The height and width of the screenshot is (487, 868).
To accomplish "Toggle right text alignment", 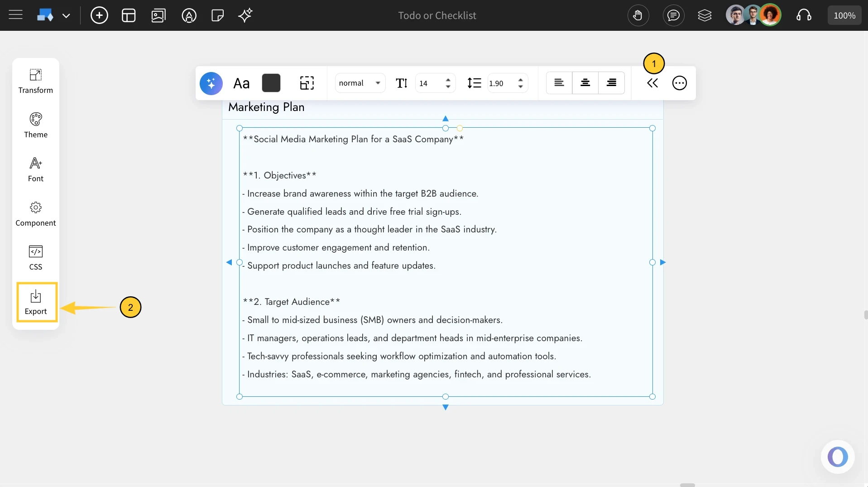I will coord(611,83).
